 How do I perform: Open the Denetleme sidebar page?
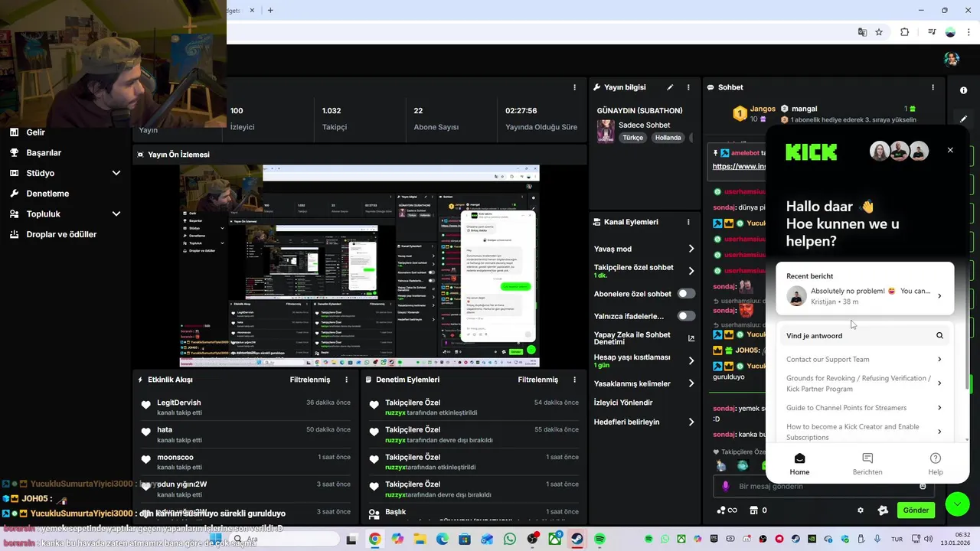[47, 194]
